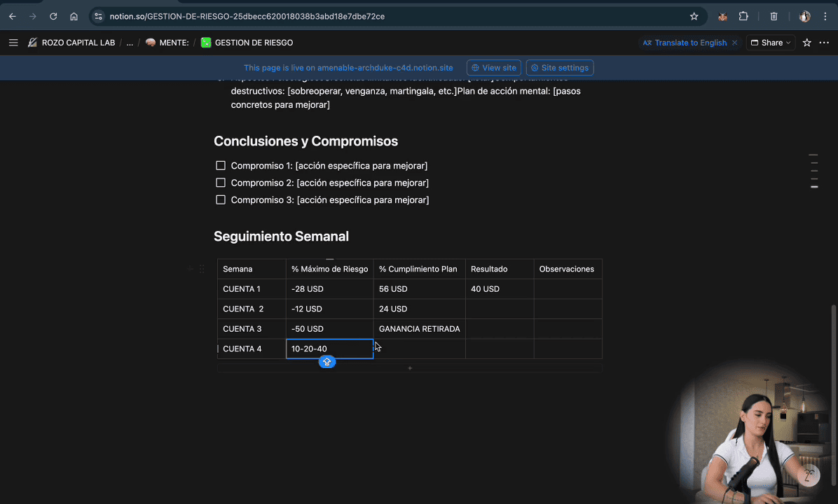Click the favorite star in Notion top bar
838x504 pixels.
pyautogui.click(x=806, y=43)
